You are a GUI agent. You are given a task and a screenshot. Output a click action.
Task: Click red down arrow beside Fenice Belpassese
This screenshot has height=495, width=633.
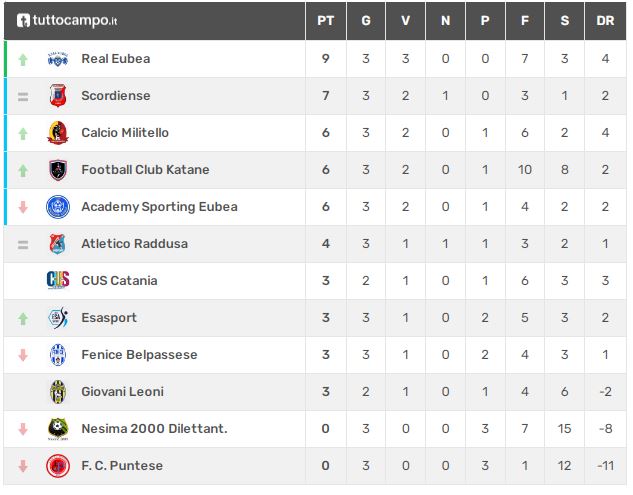[x=23, y=355]
